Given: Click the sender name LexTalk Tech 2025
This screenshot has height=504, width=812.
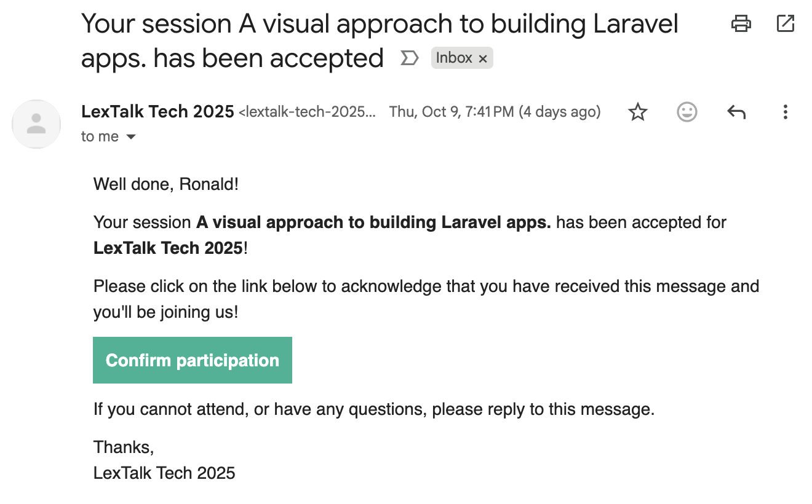Looking at the screenshot, I should coord(157,112).
